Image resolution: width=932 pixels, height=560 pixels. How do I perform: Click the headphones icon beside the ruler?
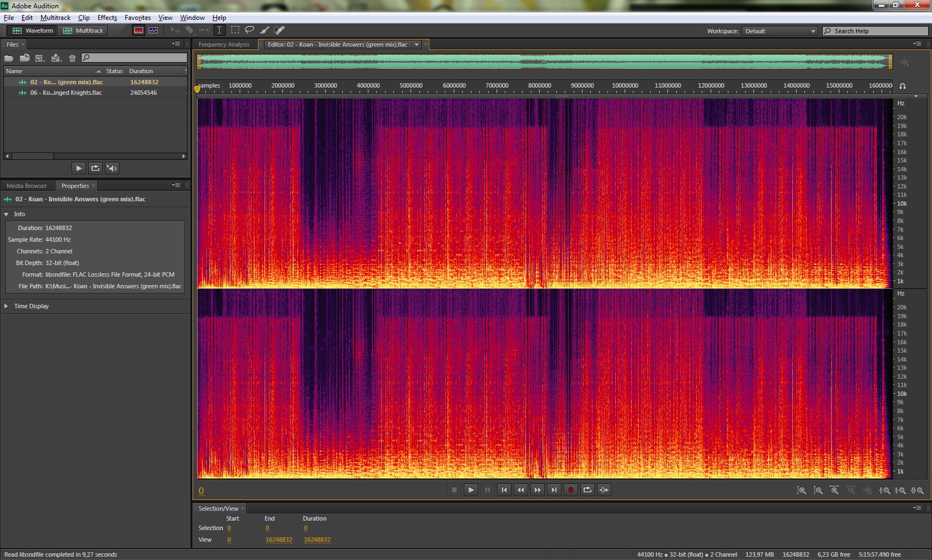pyautogui.click(x=903, y=86)
